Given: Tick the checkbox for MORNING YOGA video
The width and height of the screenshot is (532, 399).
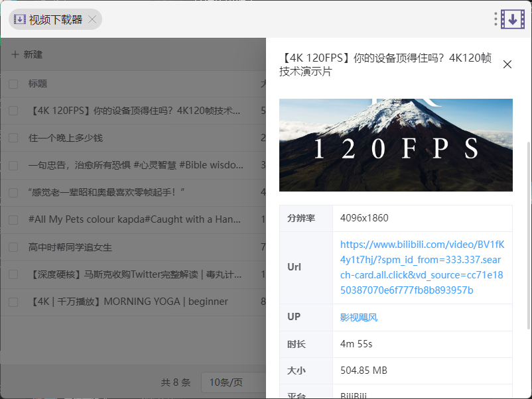Looking at the screenshot, I should 13,302.
